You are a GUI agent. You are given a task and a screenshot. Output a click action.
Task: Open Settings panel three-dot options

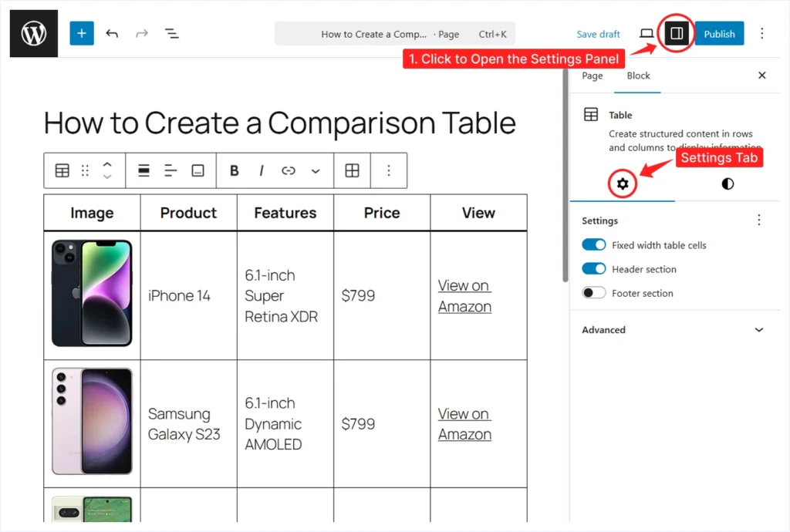(759, 220)
